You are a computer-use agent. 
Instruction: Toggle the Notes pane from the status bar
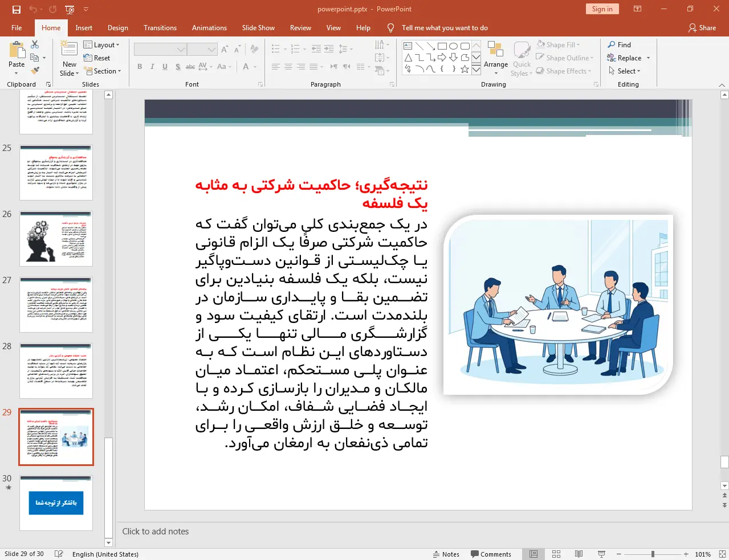click(x=446, y=554)
